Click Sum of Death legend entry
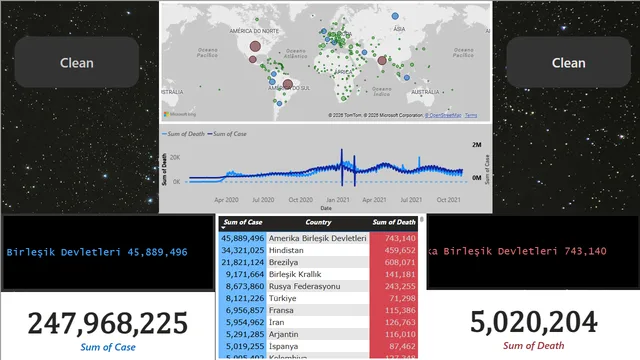The width and height of the screenshot is (640, 360). click(x=183, y=134)
